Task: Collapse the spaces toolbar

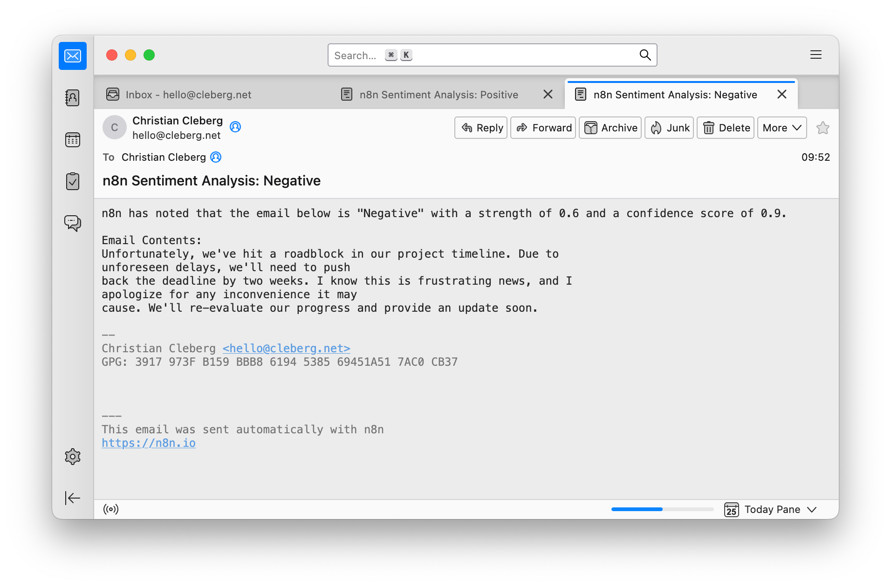Action: click(73, 498)
